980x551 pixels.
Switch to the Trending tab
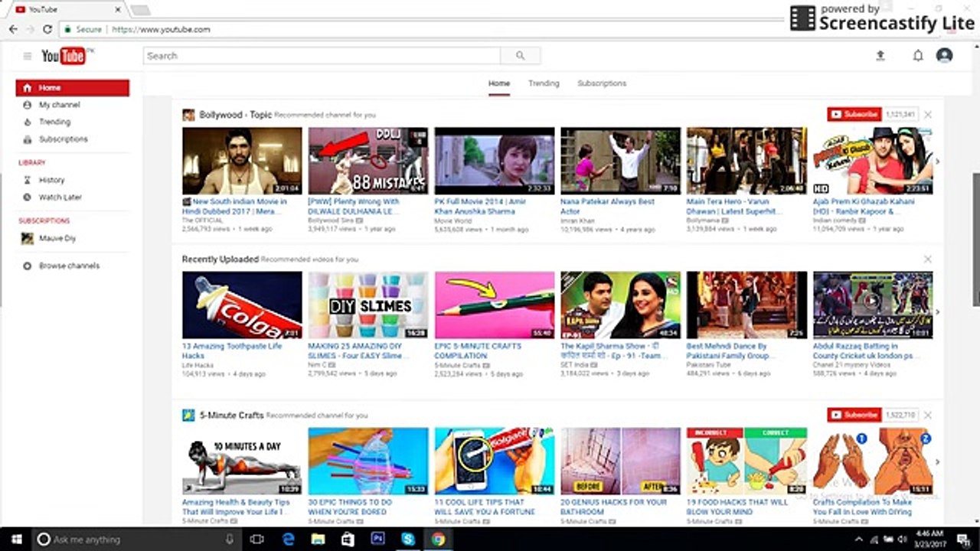[544, 83]
